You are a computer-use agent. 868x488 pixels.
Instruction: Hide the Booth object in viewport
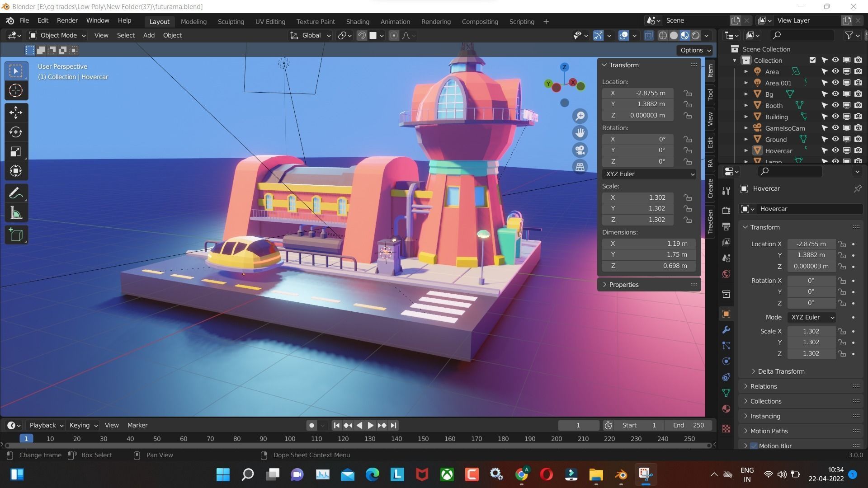[x=835, y=105]
